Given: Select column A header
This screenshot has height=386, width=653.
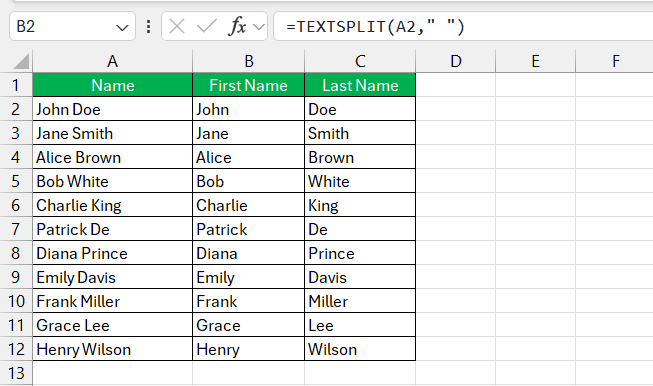Looking at the screenshot, I should click(112, 61).
